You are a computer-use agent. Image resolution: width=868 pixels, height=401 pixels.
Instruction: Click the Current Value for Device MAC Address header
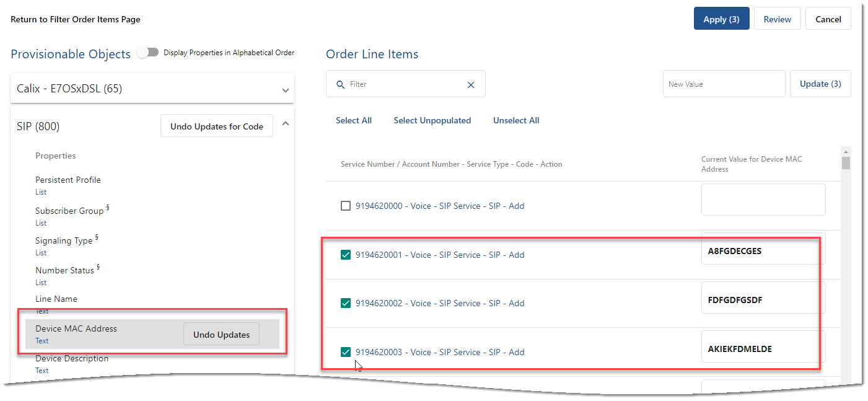(752, 164)
